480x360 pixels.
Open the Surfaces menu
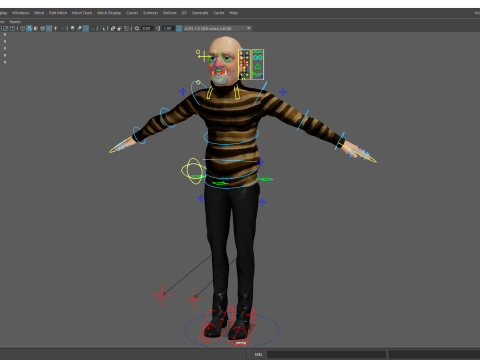[151, 13]
